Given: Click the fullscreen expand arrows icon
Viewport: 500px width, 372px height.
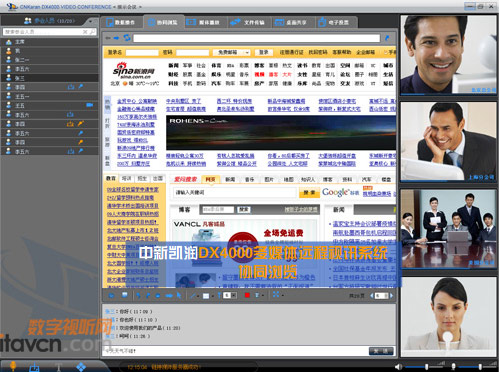Looking at the screenshot, I should (276, 295).
